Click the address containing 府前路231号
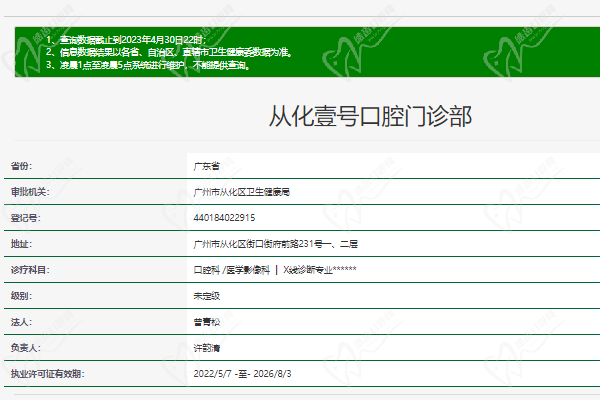 click(274, 243)
